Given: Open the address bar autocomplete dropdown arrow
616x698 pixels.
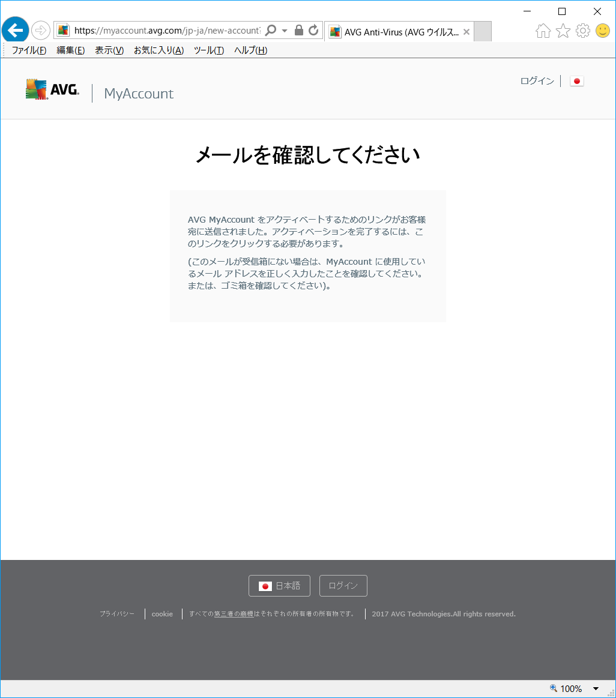Looking at the screenshot, I should point(285,31).
